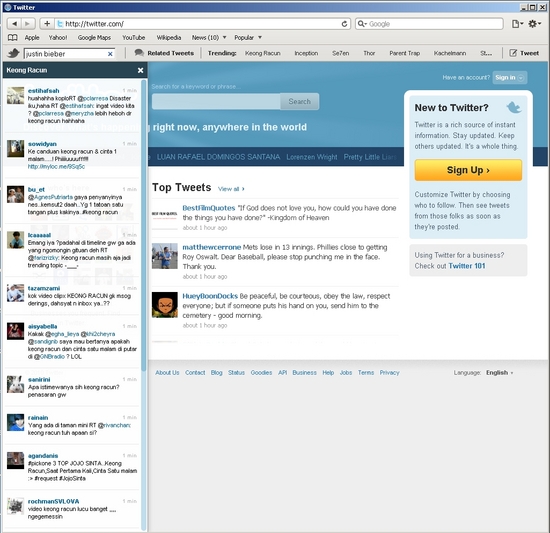Image resolution: width=550 pixels, height=533 pixels.
Task: Select the Inception trending topic
Action: (x=306, y=53)
